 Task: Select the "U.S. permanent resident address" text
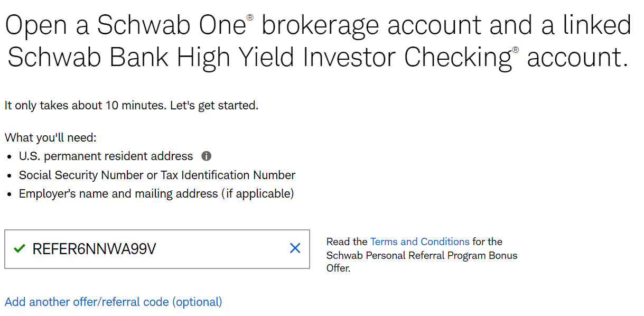[106, 156]
